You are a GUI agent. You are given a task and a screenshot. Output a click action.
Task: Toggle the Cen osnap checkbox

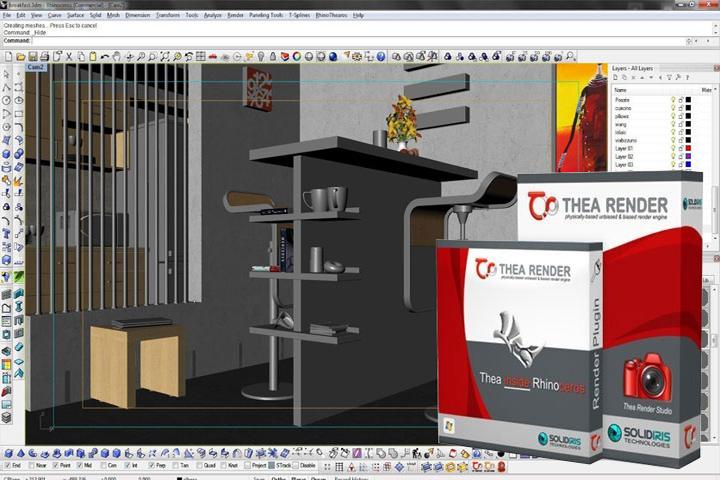[x=103, y=466]
